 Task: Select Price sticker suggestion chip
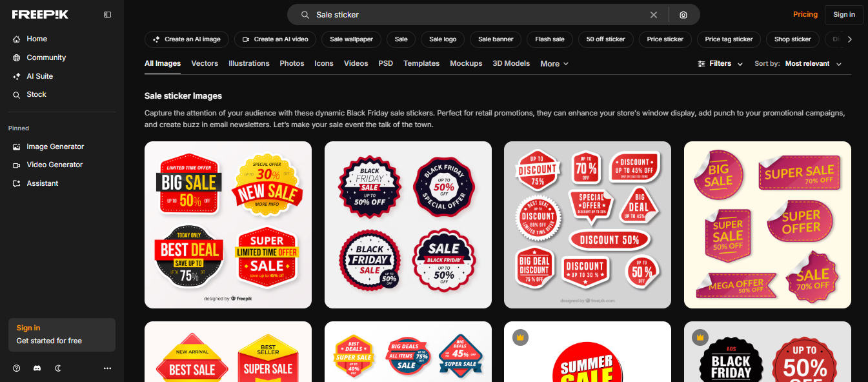coord(665,39)
